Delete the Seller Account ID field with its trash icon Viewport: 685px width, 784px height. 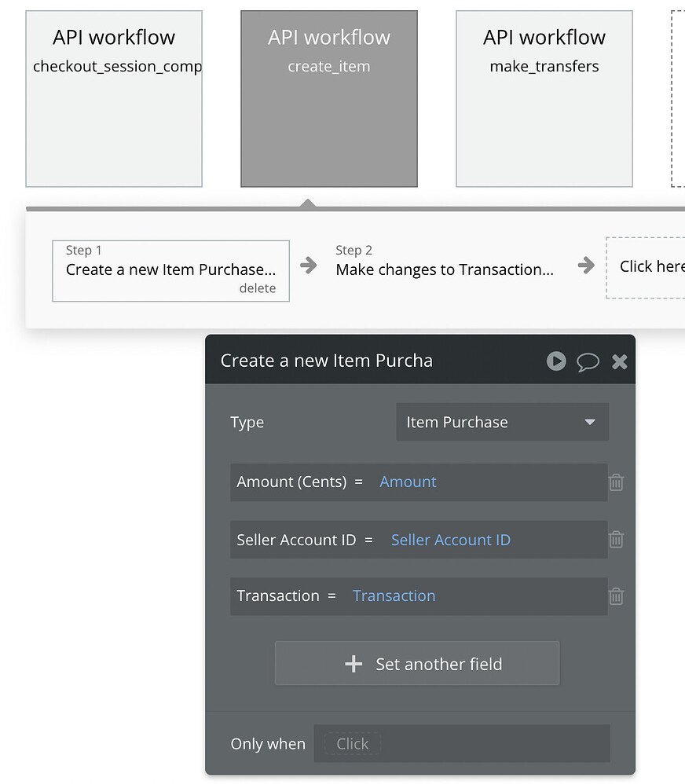click(x=616, y=540)
